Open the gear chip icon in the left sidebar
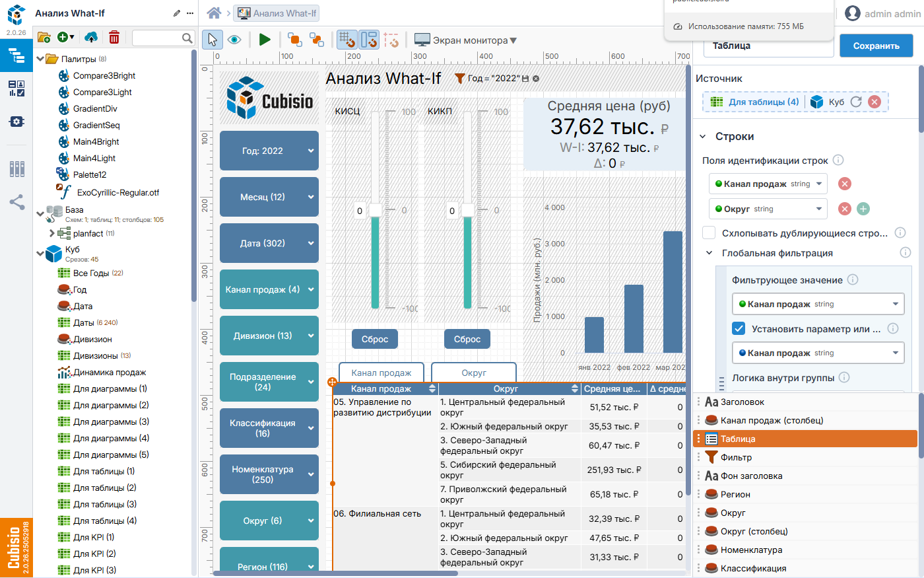The height and width of the screenshot is (578, 924). pyautogui.click(x=16, y=122)
